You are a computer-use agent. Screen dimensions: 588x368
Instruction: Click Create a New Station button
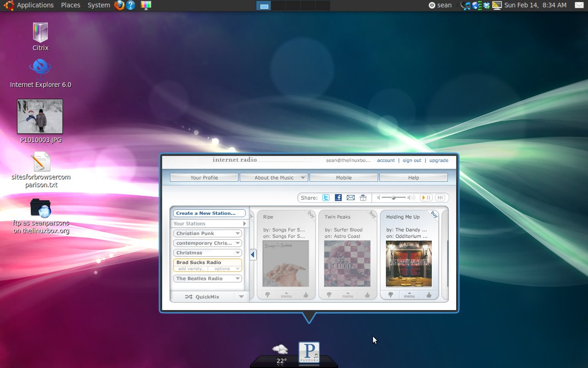click(209, 213)
